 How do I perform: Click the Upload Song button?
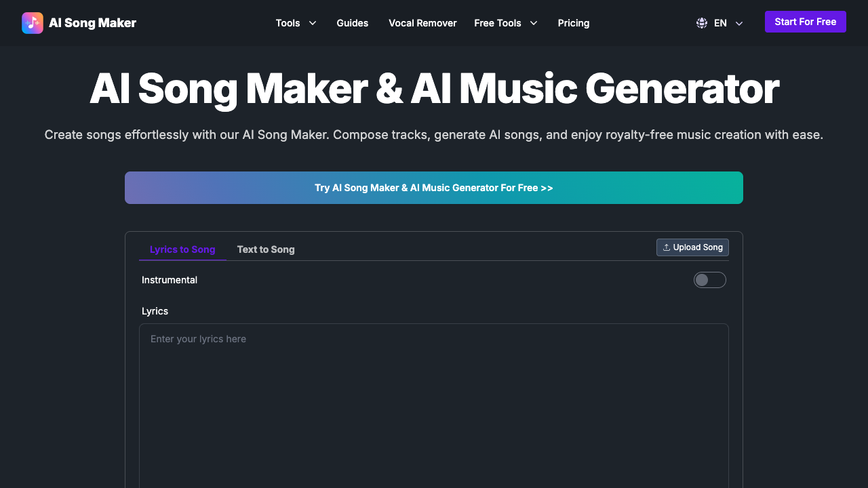692,247
